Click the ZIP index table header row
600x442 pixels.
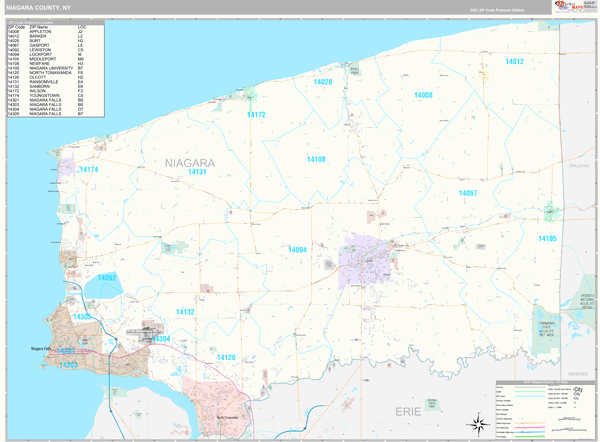click(45, 25)
